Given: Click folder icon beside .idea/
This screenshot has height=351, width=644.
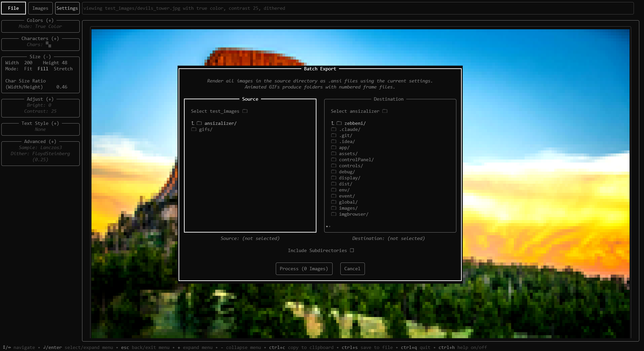Looking at the screenshot, I should [x=334, y=141].
